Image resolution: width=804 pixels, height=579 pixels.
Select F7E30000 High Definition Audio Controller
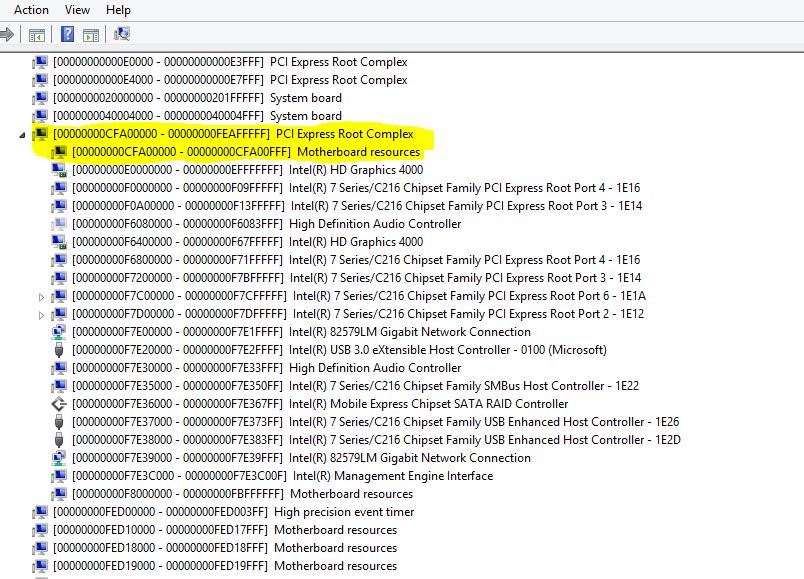click(266, 368)
